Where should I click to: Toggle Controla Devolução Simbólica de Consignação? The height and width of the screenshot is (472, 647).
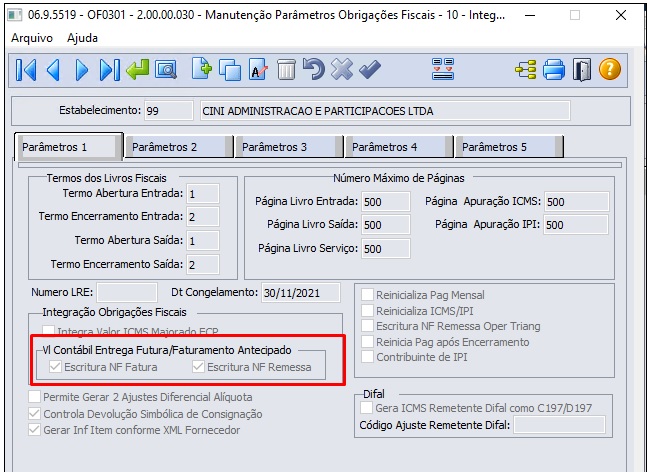35,413
